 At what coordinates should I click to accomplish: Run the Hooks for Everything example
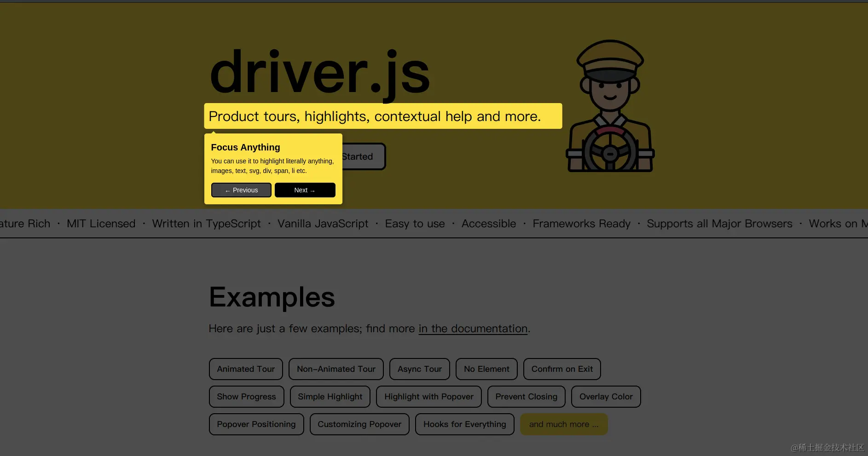coord(465,424)
